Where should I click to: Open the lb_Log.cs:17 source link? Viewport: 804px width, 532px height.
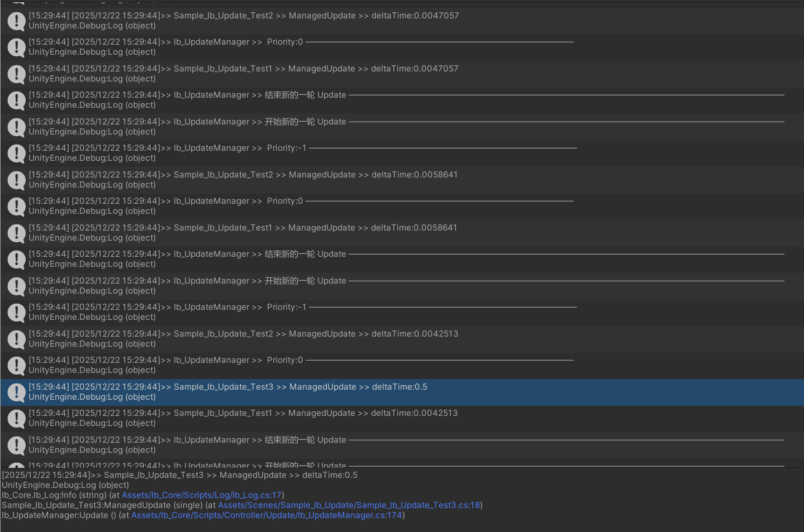(202, 495)
